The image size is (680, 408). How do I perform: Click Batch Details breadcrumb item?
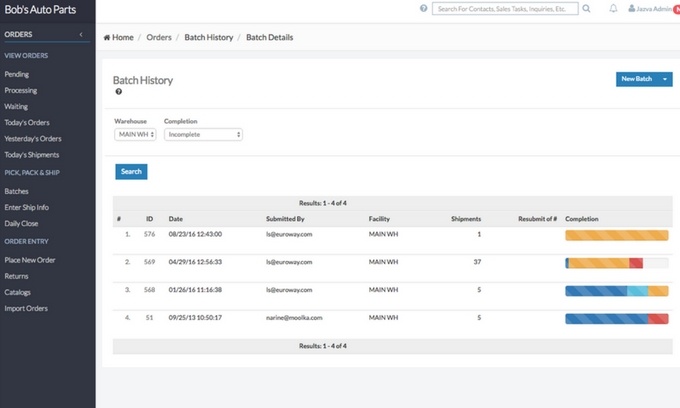click(269, 37)
